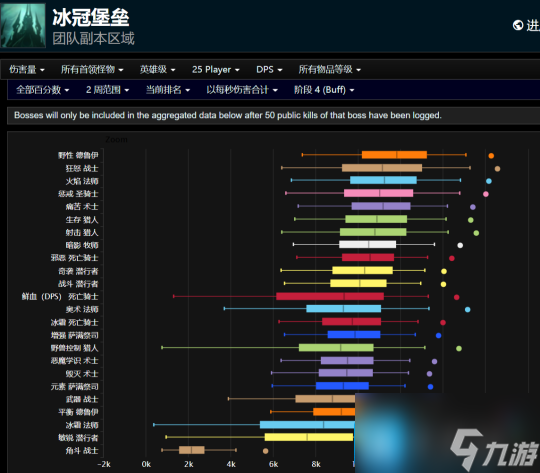Click the 团队副本区域 subtitle
The width and height of the screenshot is (540, 473).
[x=93, y=39]
